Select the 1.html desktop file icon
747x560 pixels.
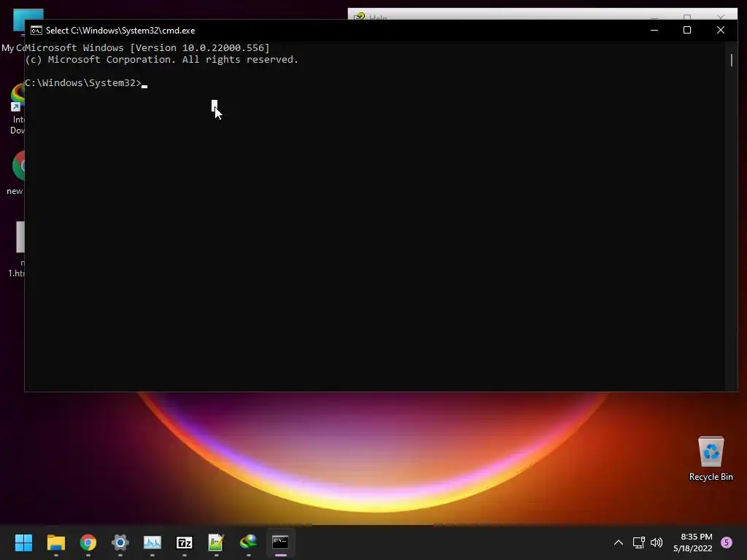pos(20,237)
